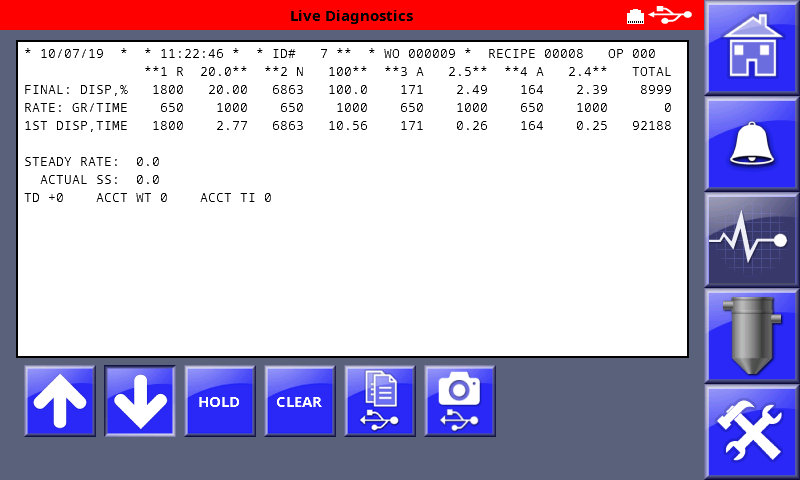The image size is (800, 480).
Task: Open the alarms bell page
Action: coord(752,144)
